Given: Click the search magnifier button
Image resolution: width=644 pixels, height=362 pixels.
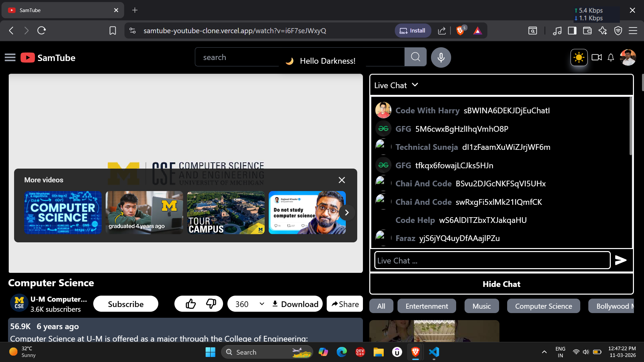Looking at the screenshot, I should coord(415,57).
